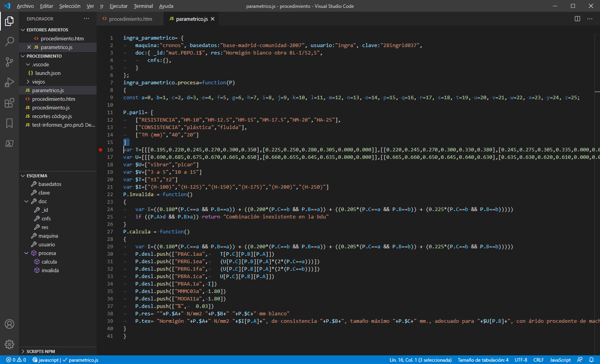Open the Terminal menu

143,6
